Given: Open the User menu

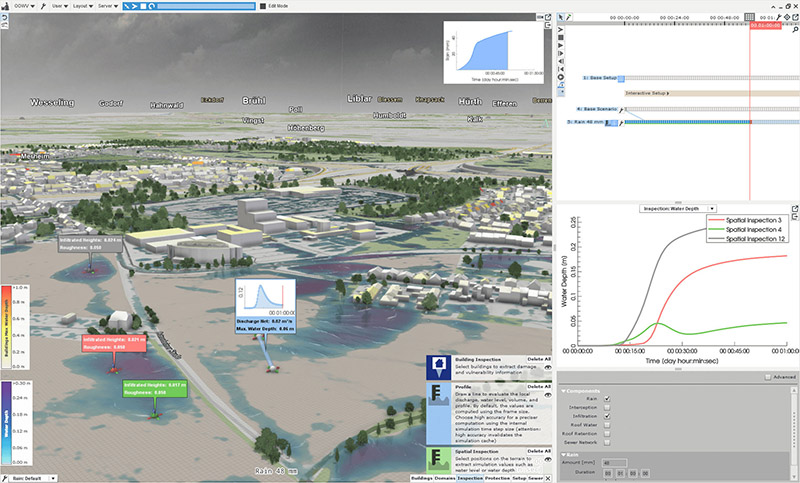Looking at the screenshot, I should 60,6.
